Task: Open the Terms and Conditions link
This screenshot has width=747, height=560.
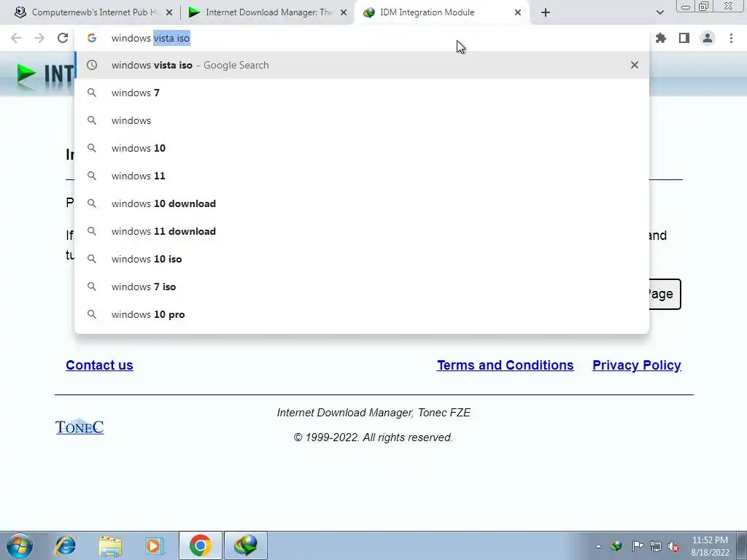Action: point(505,365)
